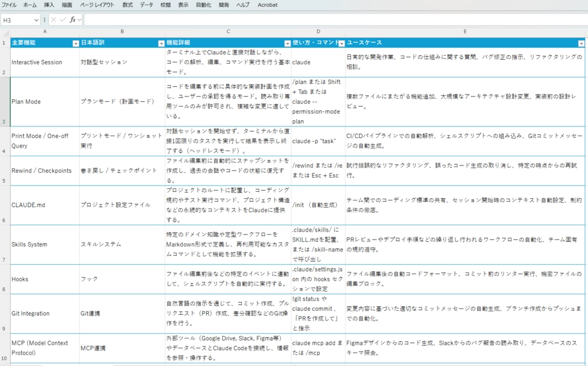
Task: Select row 10 header
Action: coord(5,348)
